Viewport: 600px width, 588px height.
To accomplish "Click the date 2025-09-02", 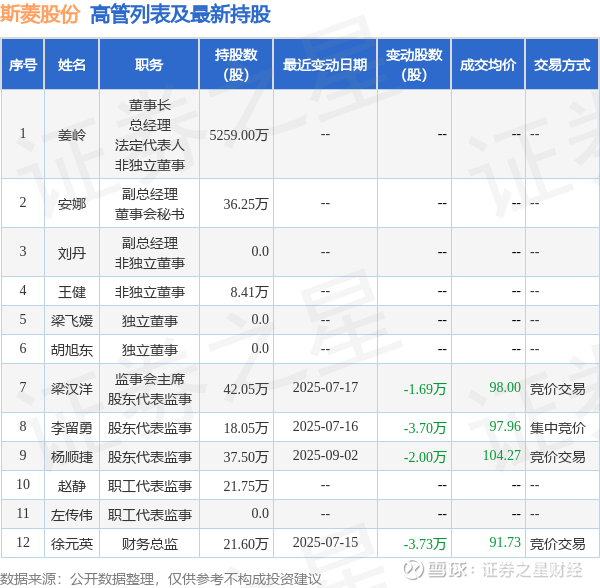I will pos(325,455).
